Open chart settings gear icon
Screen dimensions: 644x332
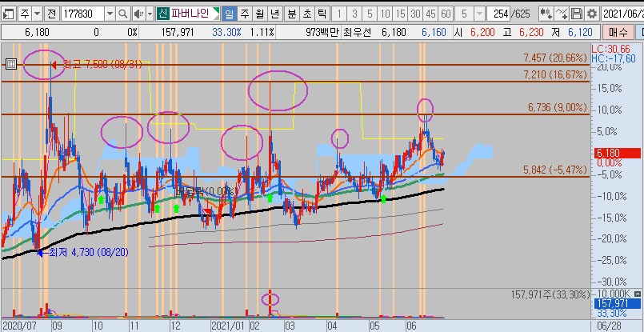tap(592, 14)
